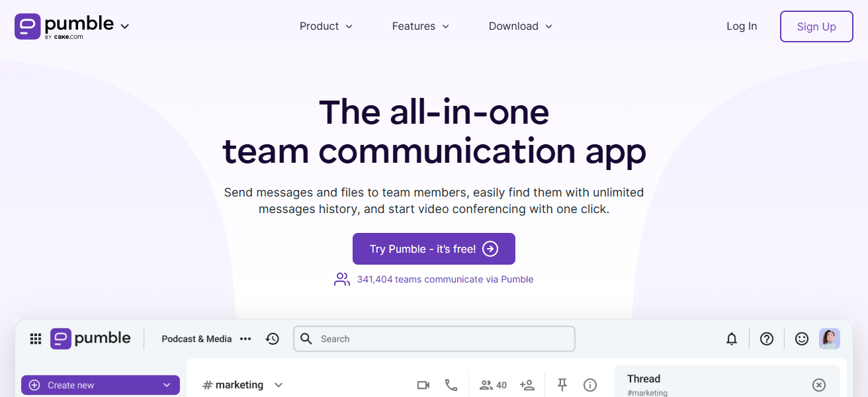Click the add member icon
The height and width of the screenshot is (397, 868).
point(527,385)
